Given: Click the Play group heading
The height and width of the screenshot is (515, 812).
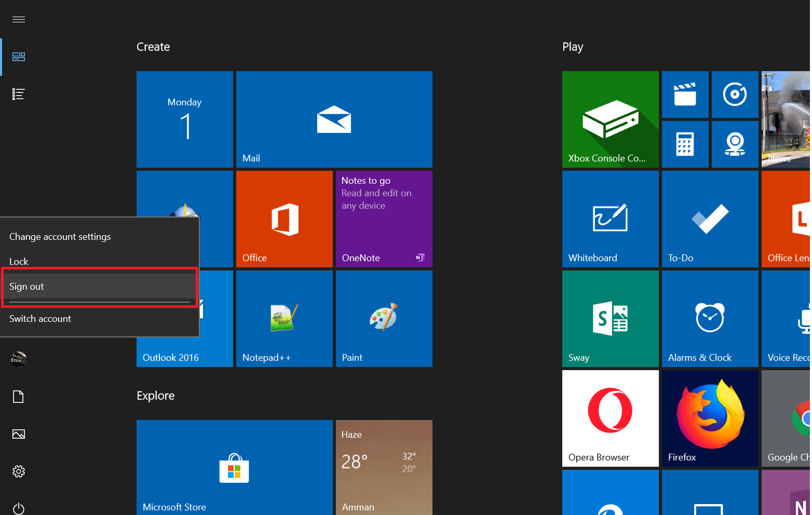Looking at the screenshot, I should (573, 47).
